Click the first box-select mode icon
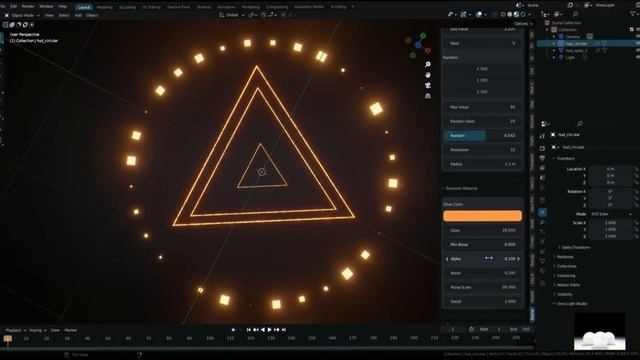Image resolution: width=640 pixels, height=360 pixels. [5, 25]
